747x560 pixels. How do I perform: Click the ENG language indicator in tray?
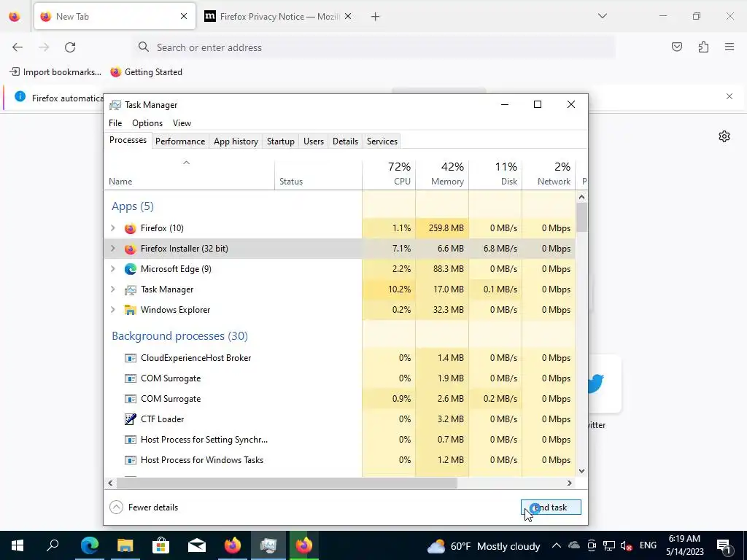[x=648, y=545]
